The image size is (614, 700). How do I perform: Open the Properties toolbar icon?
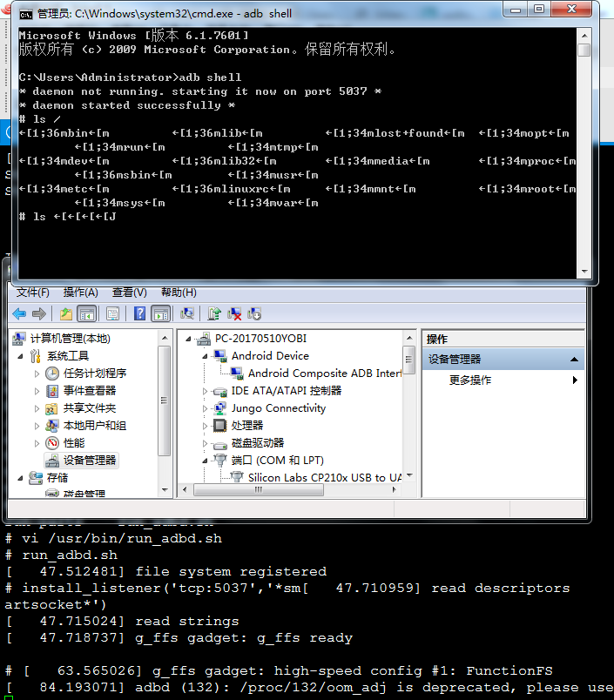(112, 313)
